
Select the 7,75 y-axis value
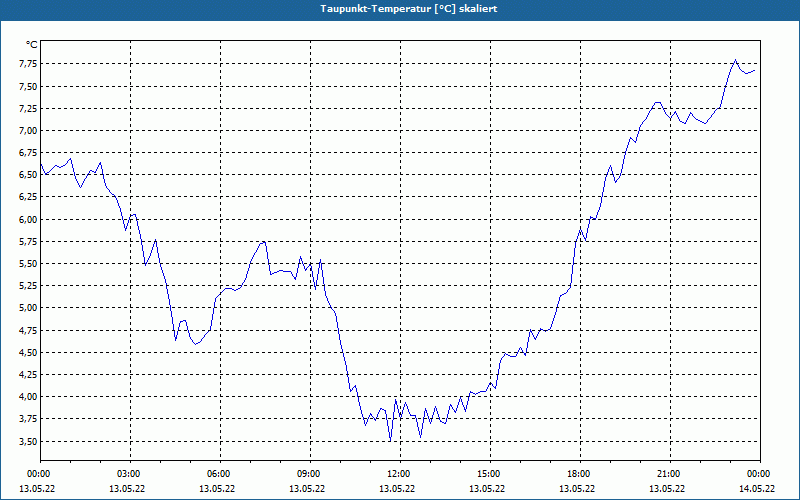pyautogui.click(x=29, y=64)
